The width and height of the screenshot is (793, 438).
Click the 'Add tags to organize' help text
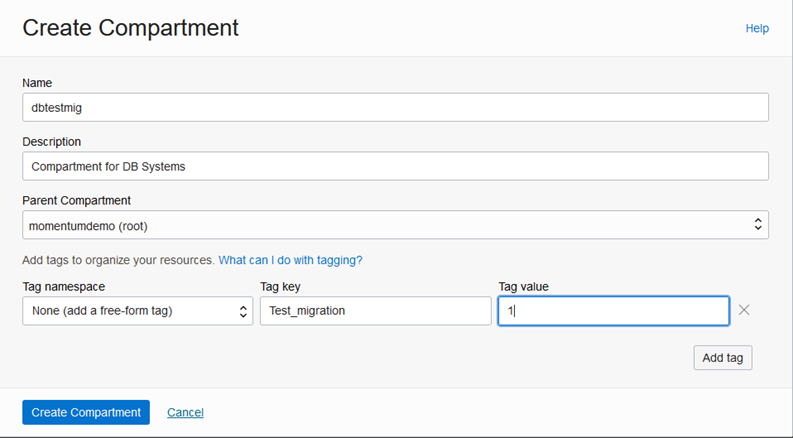click(x=118, y=260)
